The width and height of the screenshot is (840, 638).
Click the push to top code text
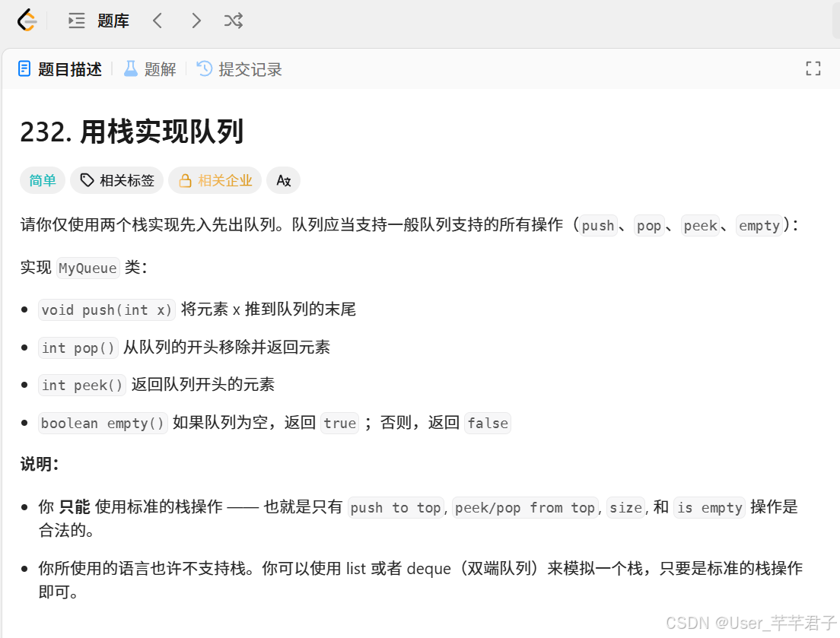(x=396, y=507)
